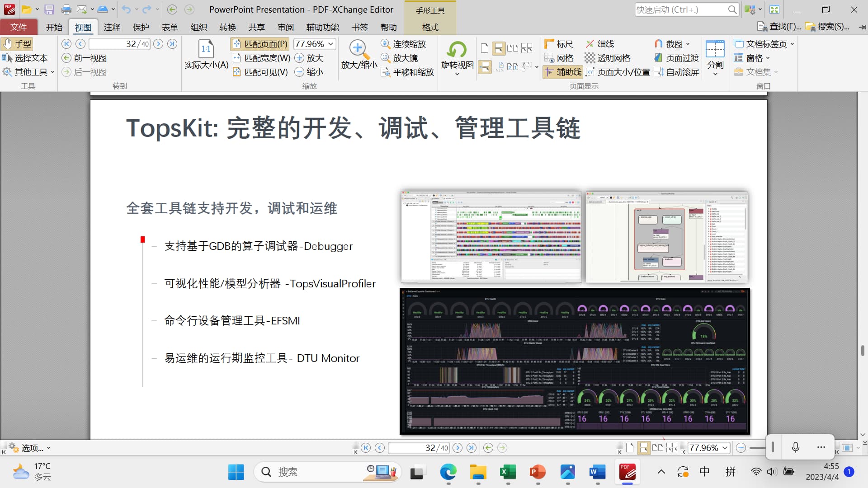This screenshot has width=868, height=488.
Task: Switch to the 注释 comment tab
Action: point(112,27)
